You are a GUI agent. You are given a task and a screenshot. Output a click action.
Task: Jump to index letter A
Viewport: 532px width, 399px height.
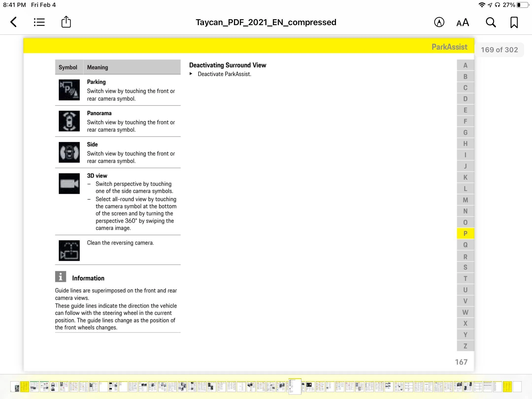[465, 65]
